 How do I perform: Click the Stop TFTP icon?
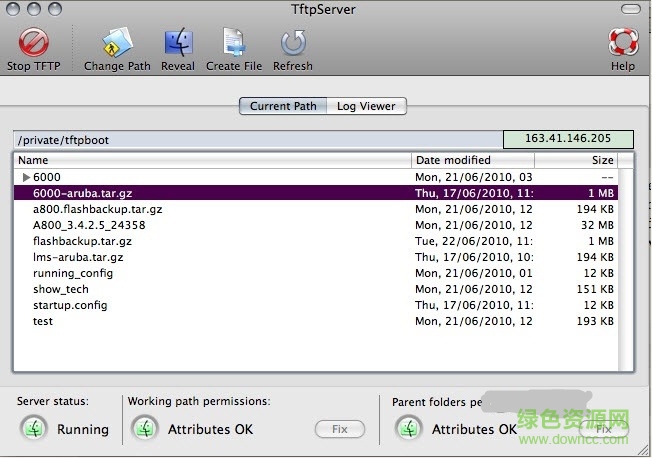click(32, 43)
